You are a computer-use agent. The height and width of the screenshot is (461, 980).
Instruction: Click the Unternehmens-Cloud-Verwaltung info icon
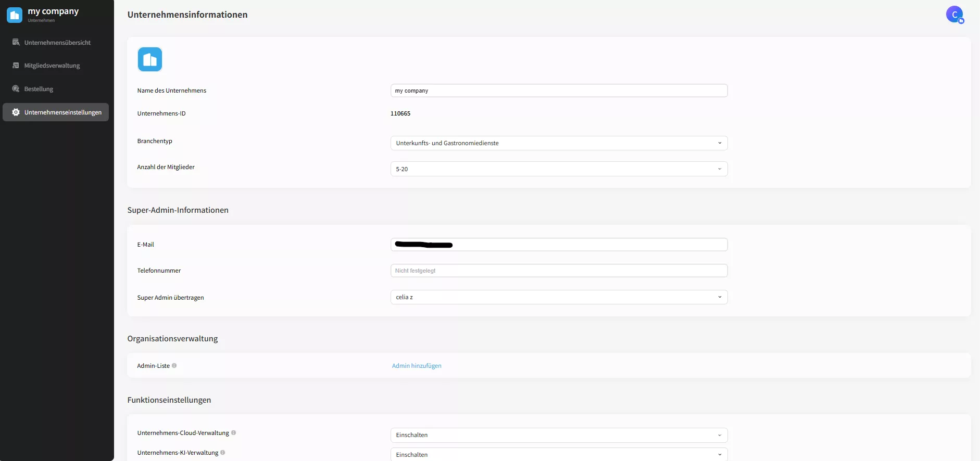click(x=234, y=433)
